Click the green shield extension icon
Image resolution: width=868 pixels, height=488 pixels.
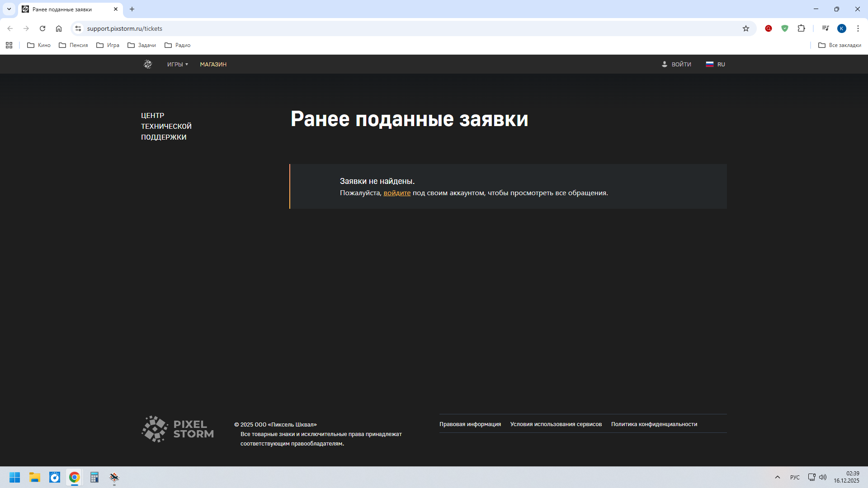785,28
